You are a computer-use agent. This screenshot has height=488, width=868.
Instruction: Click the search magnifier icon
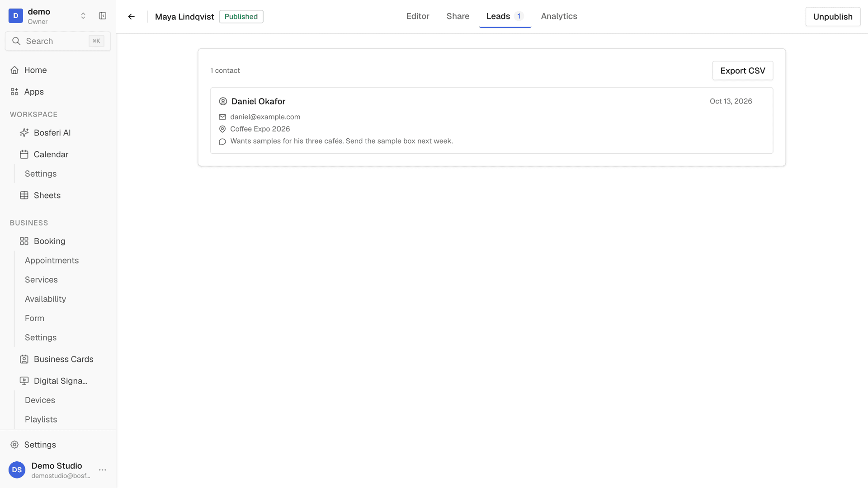coord(16,41)
